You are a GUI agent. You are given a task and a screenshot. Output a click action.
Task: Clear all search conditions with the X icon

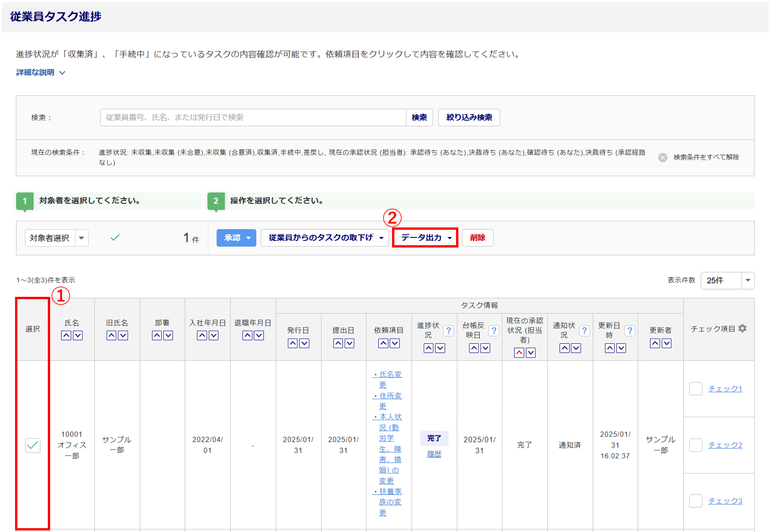pyautogui.click(x=662, y=157)
